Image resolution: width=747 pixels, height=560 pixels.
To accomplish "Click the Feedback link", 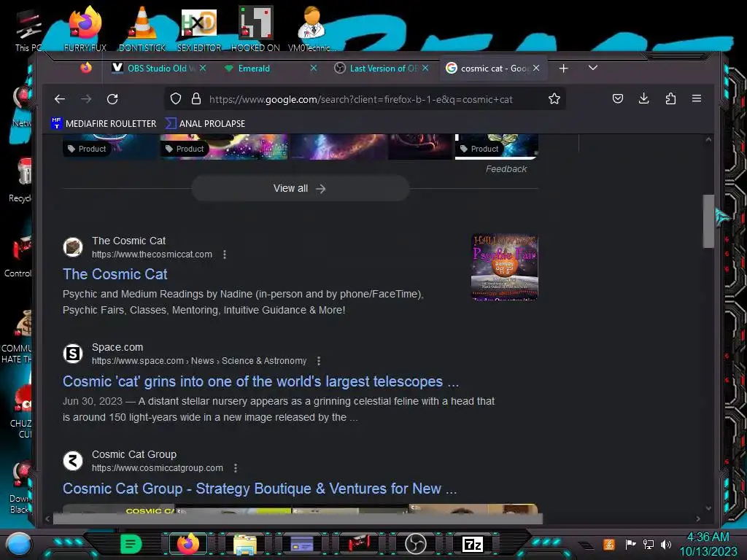I will pos(506,169).
